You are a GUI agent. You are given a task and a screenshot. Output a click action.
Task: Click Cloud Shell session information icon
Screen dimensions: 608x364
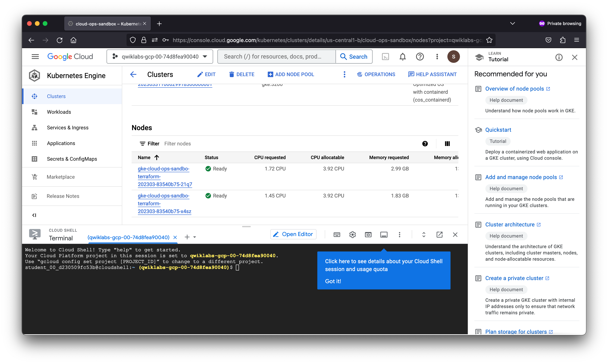[384, 235]
